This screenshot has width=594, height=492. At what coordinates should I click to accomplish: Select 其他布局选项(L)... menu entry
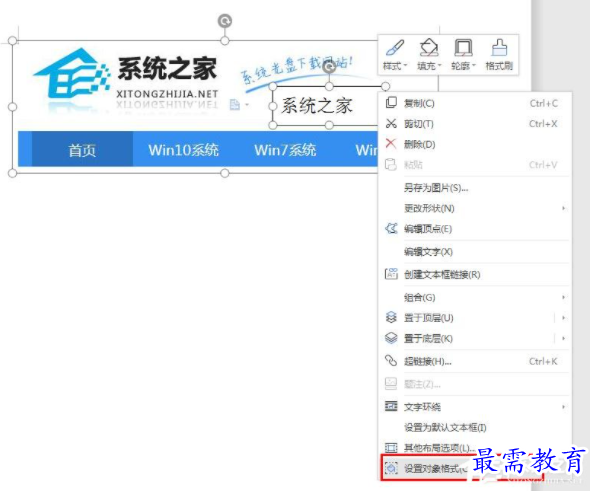(x=475, y=448)
